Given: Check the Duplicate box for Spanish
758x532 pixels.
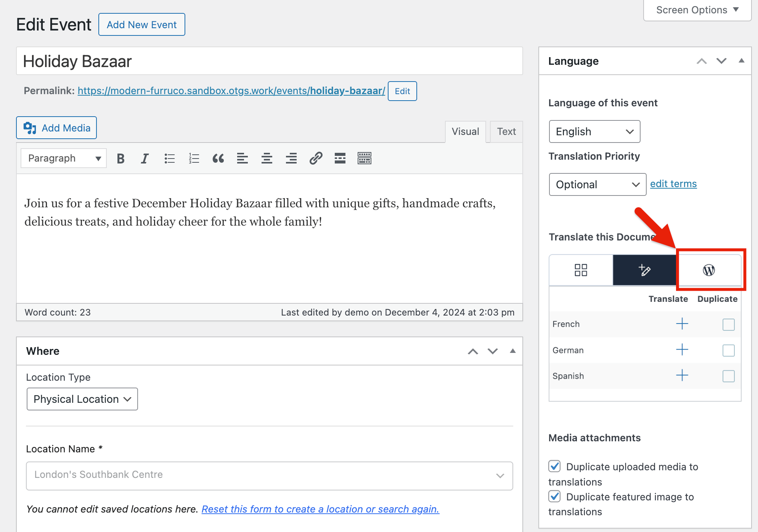Looking at the screenshot, I should (x=728, y=376).
